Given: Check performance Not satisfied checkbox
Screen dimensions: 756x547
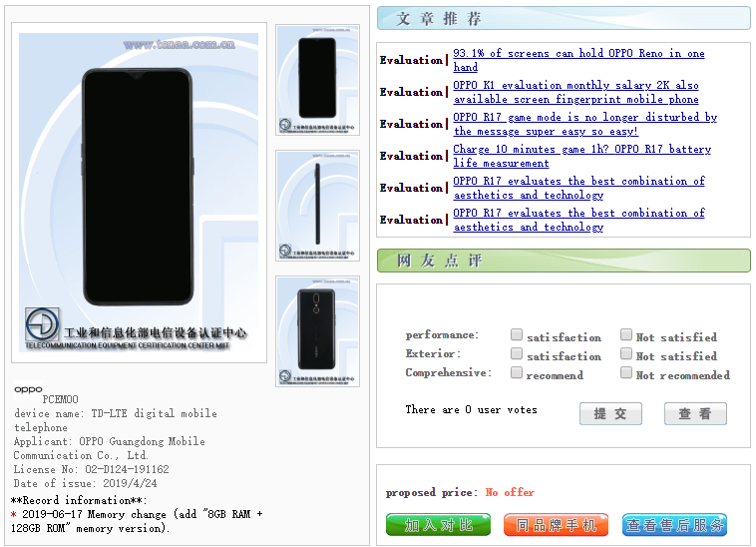Looking at the screenshot, I should pyautogui.click(x=625, y=335).
